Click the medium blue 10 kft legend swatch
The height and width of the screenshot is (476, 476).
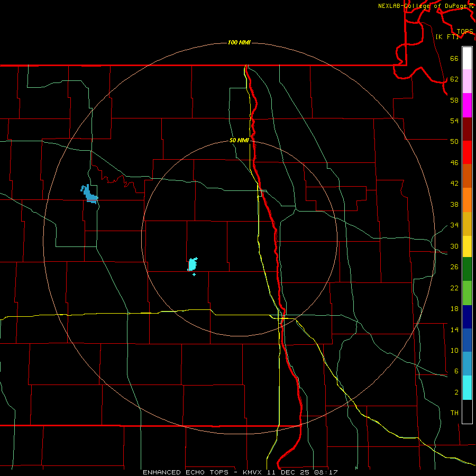point(467,340)
